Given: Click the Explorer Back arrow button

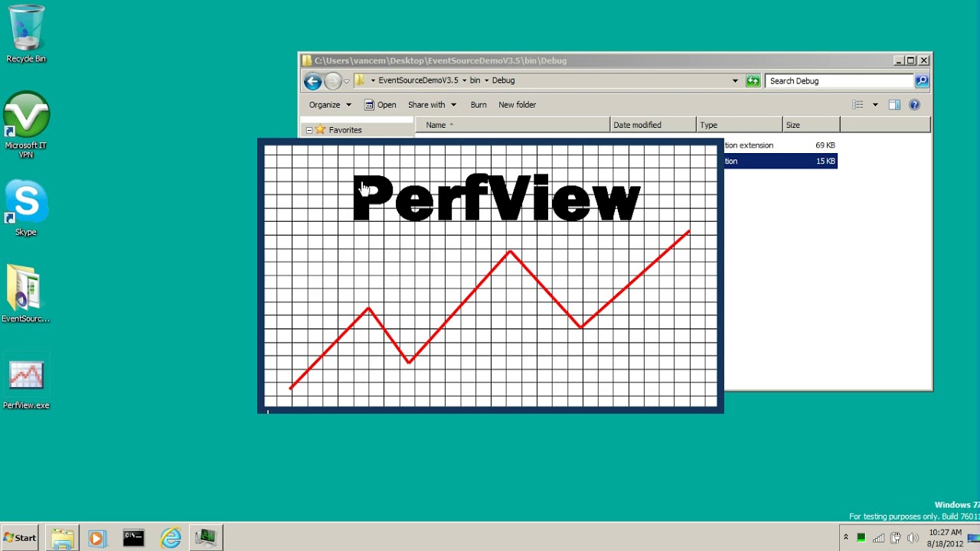Looking at the screenshot, I should [x=312, y=81].
